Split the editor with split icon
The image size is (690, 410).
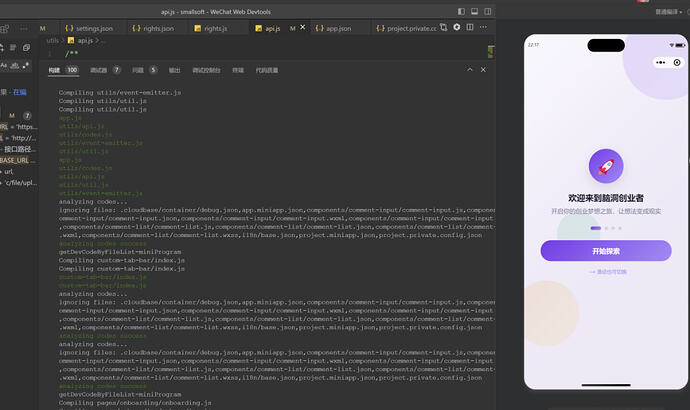(x=470, y=27)
